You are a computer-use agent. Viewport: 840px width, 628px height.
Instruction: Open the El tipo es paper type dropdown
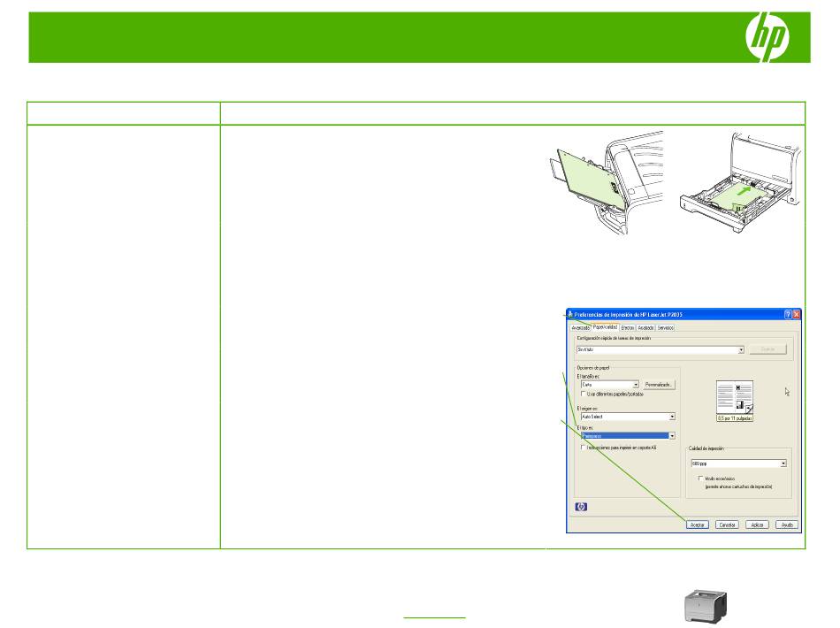[x=672, y=436]
